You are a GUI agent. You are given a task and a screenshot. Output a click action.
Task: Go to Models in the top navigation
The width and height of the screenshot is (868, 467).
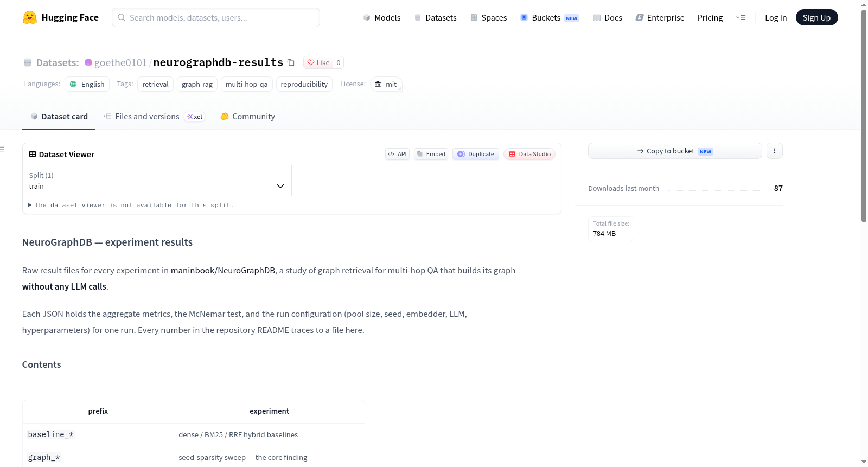coord(382,17)
